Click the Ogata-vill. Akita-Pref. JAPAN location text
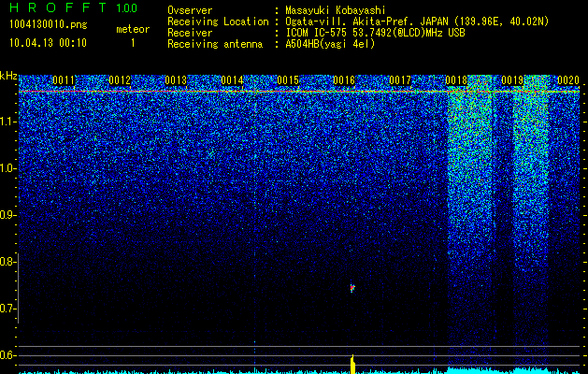The height and width of the screenshot is (374, 588). [417, 22]
